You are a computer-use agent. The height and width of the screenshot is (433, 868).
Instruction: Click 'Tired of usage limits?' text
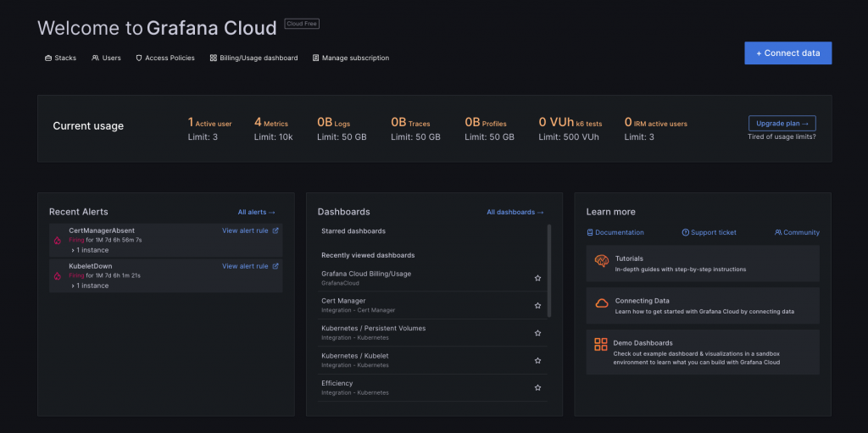[782, 136]
